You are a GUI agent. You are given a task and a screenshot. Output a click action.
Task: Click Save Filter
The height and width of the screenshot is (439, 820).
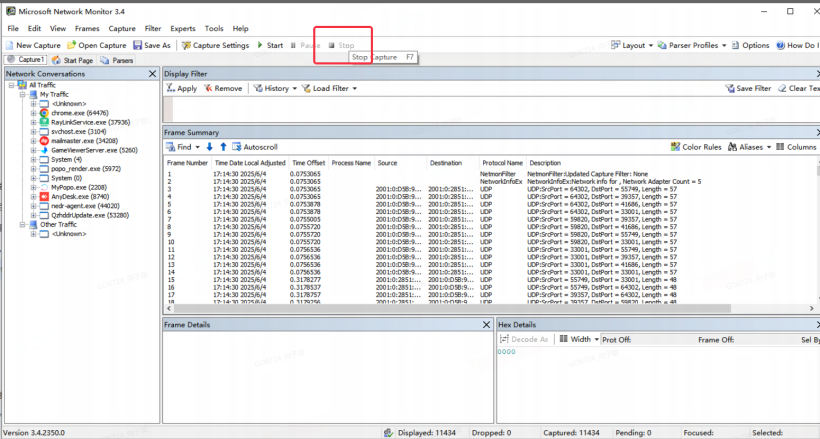[748, 88]
